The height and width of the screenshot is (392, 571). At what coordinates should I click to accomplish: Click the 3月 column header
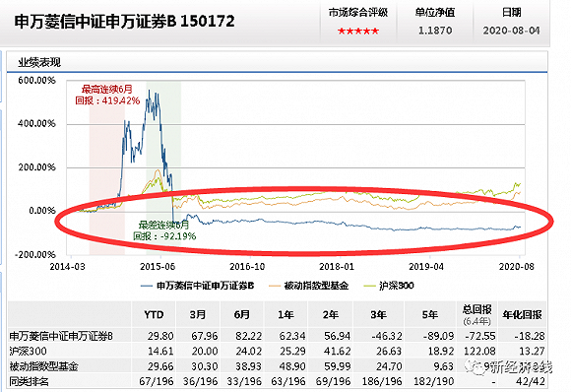[x=198, y=314]
